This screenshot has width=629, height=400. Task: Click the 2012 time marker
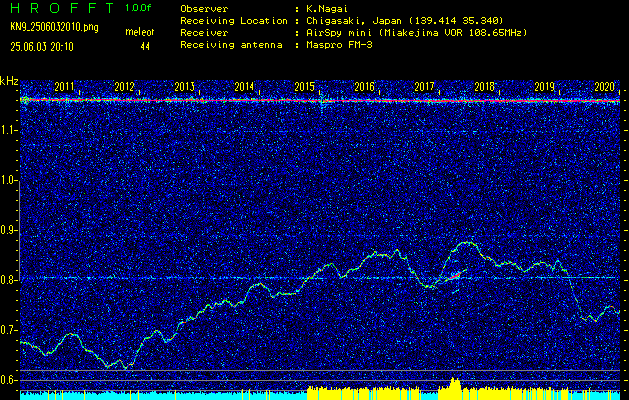pos(124,87)
